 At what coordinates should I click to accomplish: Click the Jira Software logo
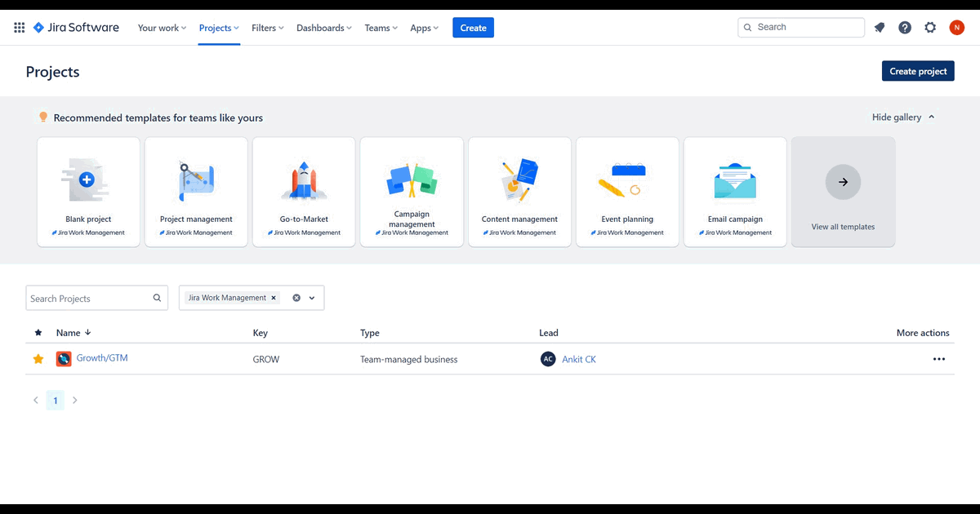point(76,28)
